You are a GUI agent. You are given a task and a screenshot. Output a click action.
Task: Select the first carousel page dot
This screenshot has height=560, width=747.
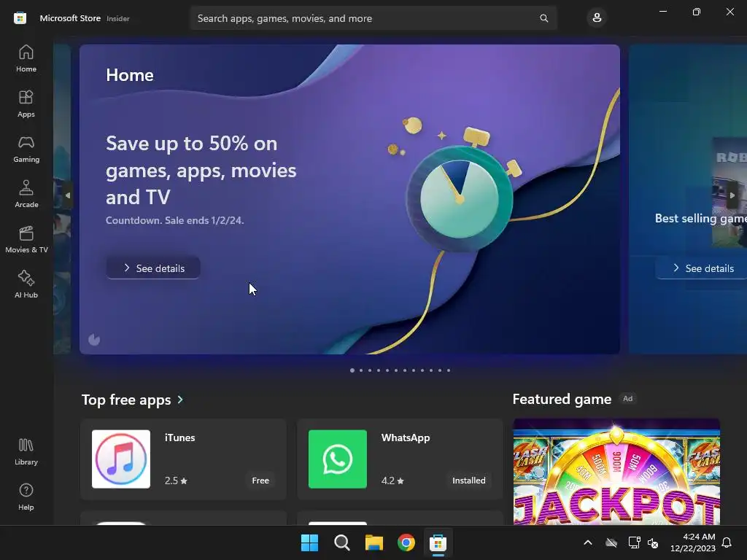pyautogui.click(x=352, y=370)
